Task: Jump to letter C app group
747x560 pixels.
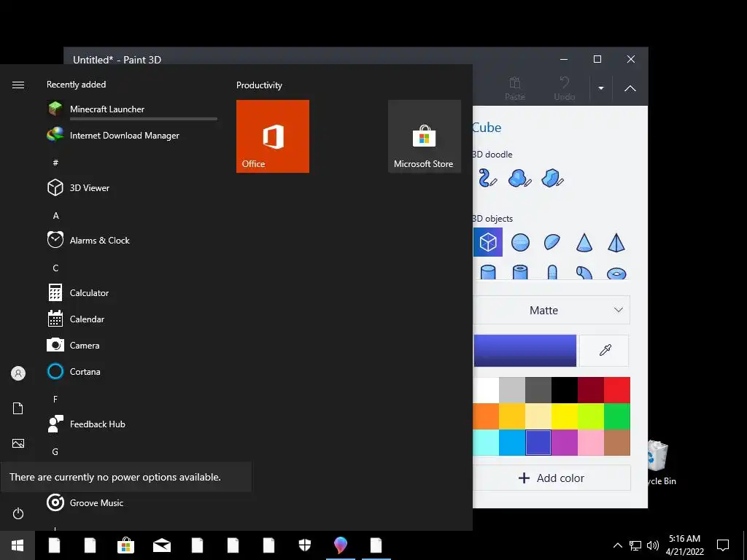Action: [55, 268]
